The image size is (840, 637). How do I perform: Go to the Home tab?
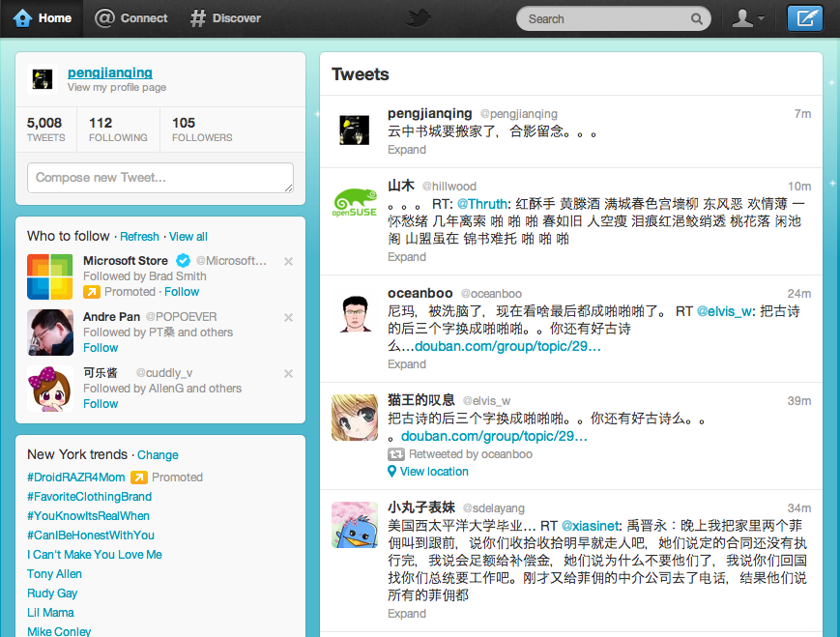coord(43,18)
